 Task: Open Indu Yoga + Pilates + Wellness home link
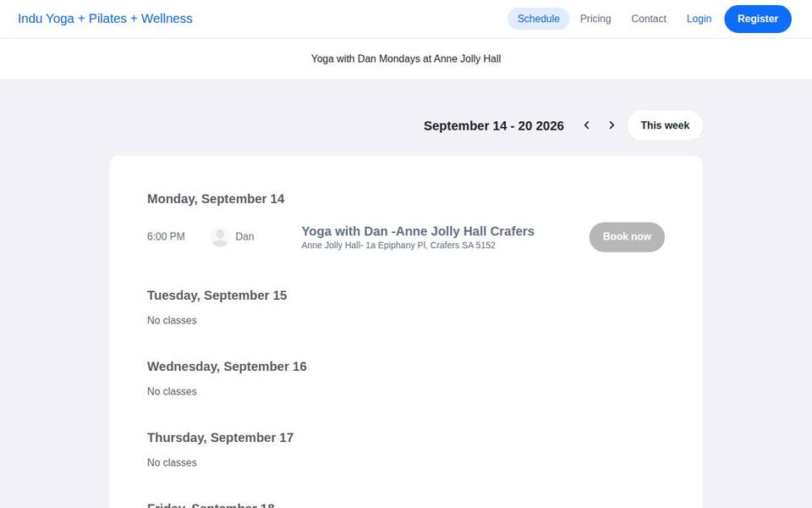click(x=105, y=19)
